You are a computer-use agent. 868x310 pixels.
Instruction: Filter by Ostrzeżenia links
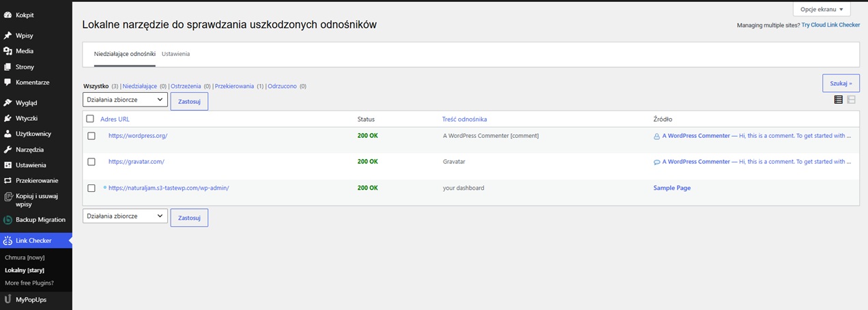tap(186, 87)
